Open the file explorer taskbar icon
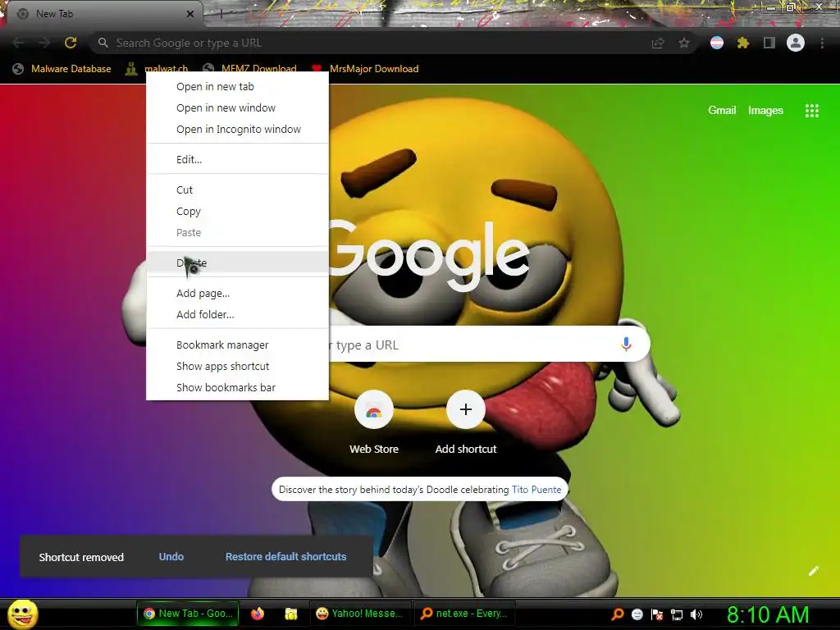Screen dimensions: 840x630 291,614
